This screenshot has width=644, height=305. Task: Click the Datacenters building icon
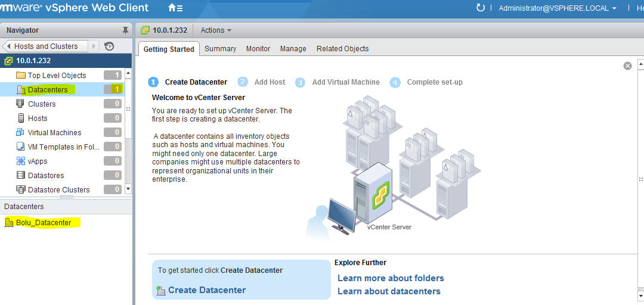(20, 89)
